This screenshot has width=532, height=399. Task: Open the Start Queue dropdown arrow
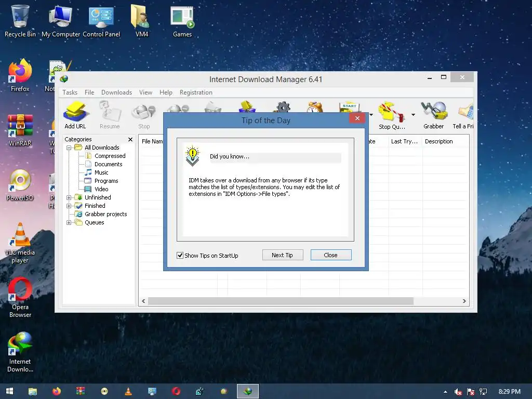pyautogui.click(x=371, y=115)
